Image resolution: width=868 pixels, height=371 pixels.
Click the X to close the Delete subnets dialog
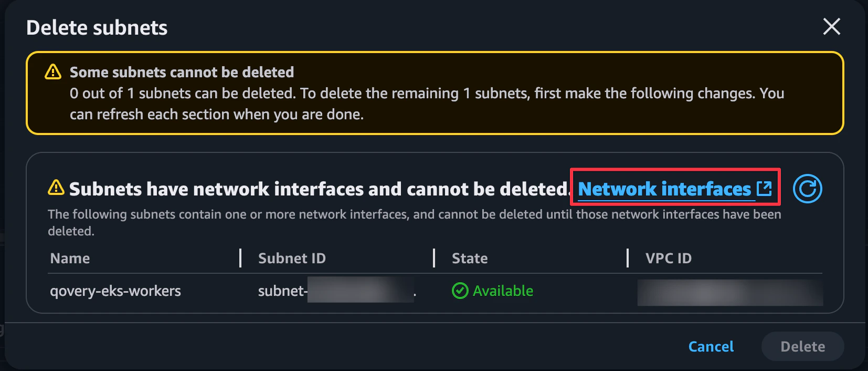click(831, 27)
